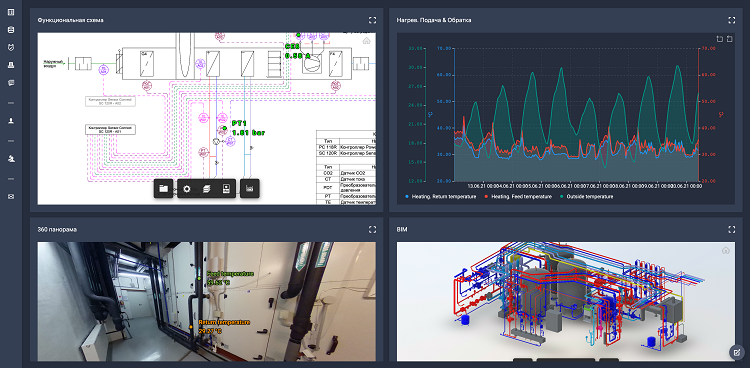Viewport: 750px width, 368px height.
Task: Expand the Нагрев. Подача & Обратка panel fullscreen
Action: pyautogui.click(x=731, y=20)
